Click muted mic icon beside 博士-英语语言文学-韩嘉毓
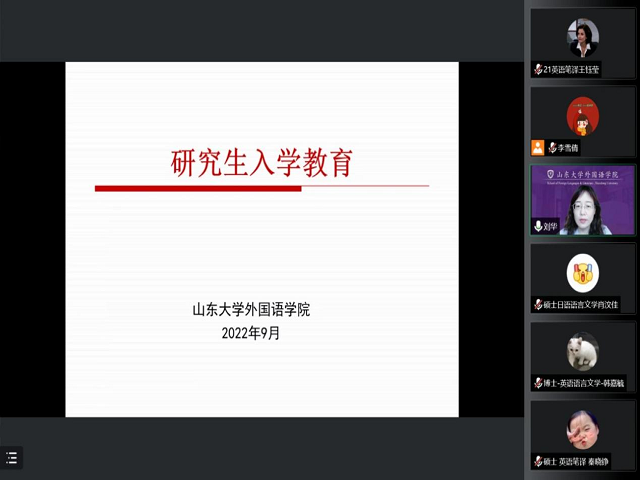This screenshot has width=640, height=480. [538, 383]
